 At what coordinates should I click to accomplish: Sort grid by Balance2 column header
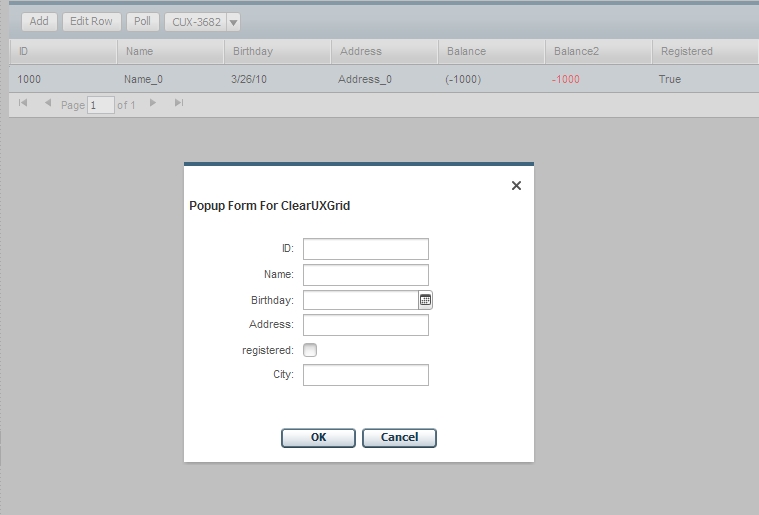tap(596, 51)
